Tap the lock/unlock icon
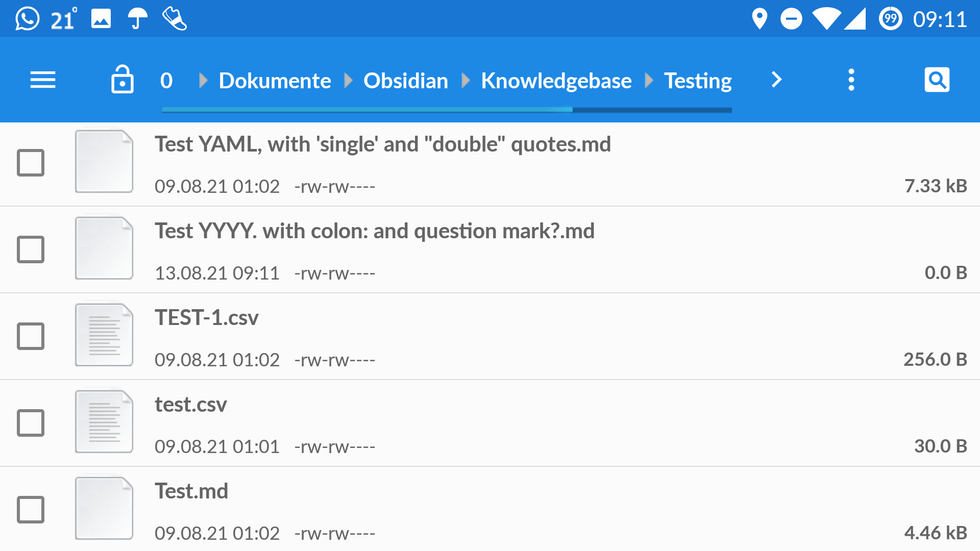The height and width of the screenshot is (551, 980). [122, 80]
